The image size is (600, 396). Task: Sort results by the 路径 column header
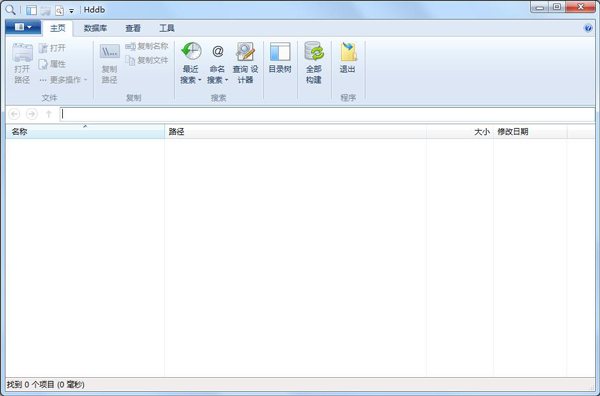pyautogui.click(x=295, y=132)
